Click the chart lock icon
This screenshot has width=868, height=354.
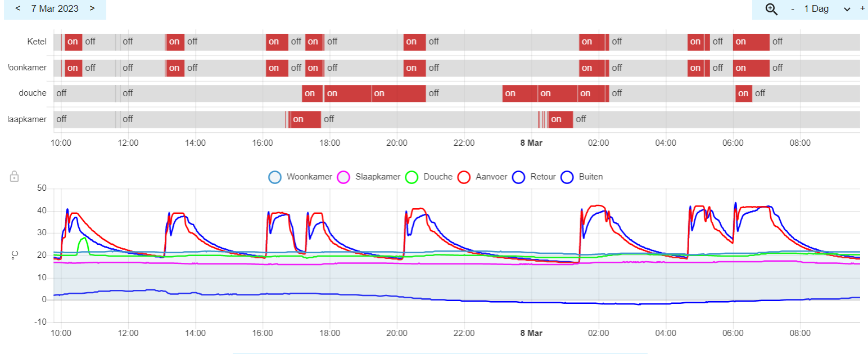(x=15, y=177)
